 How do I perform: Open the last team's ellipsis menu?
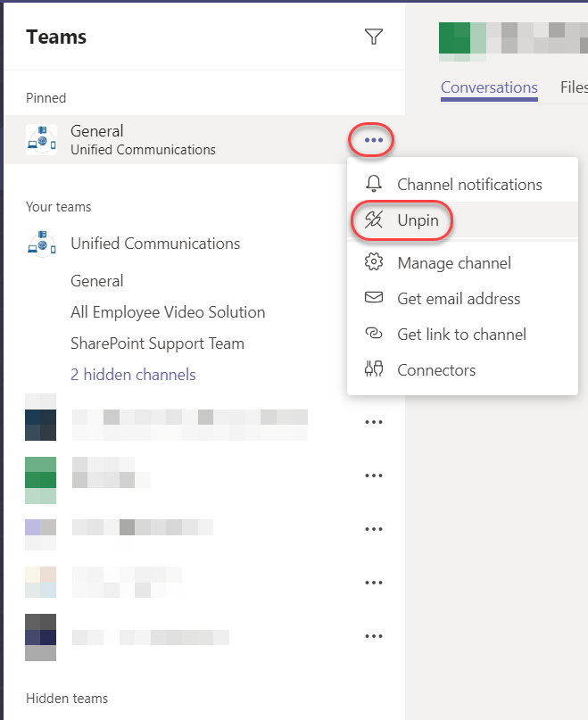[374, 635]
